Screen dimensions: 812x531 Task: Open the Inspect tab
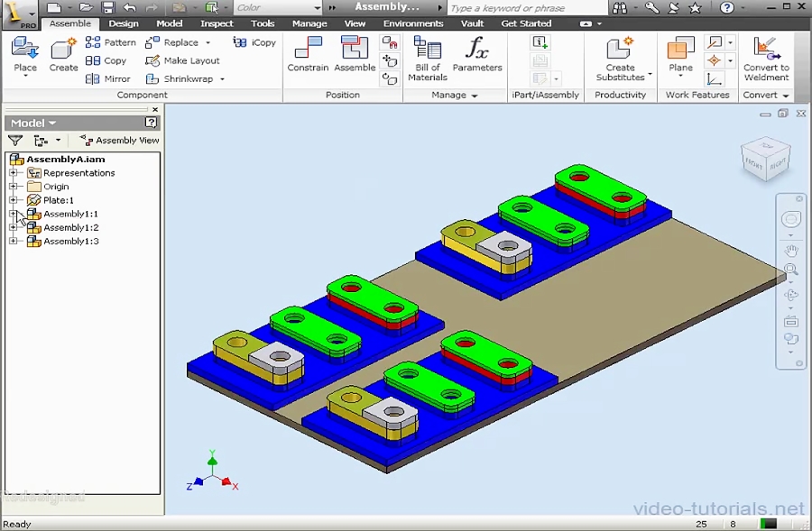(217, 23)
